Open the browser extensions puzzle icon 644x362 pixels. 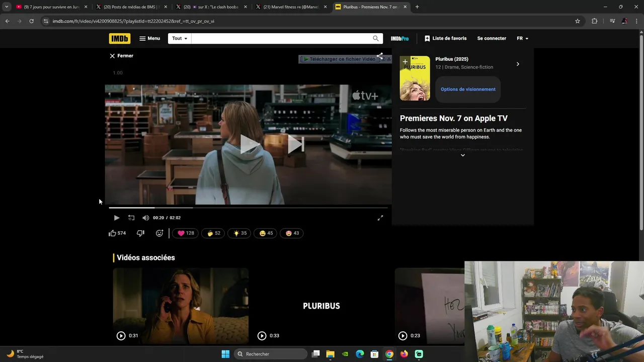[595, 21]
